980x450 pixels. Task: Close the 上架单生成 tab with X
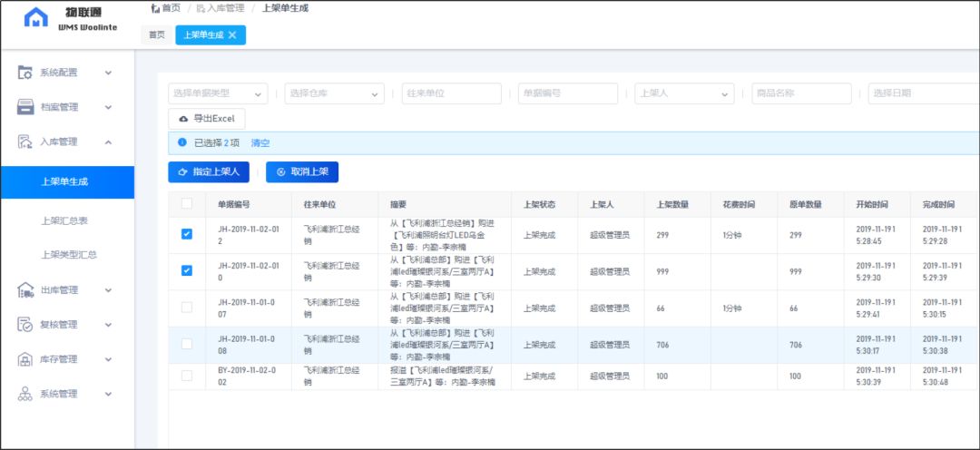232,35
